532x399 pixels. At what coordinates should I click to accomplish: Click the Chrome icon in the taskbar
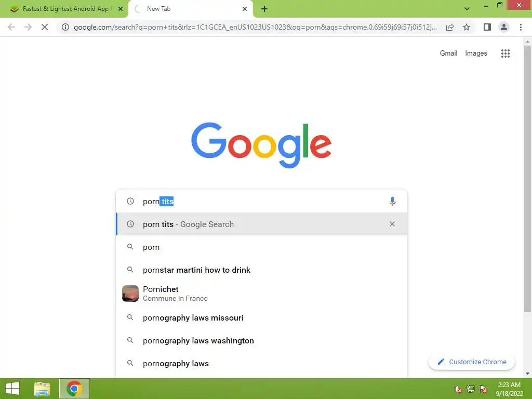74,389
